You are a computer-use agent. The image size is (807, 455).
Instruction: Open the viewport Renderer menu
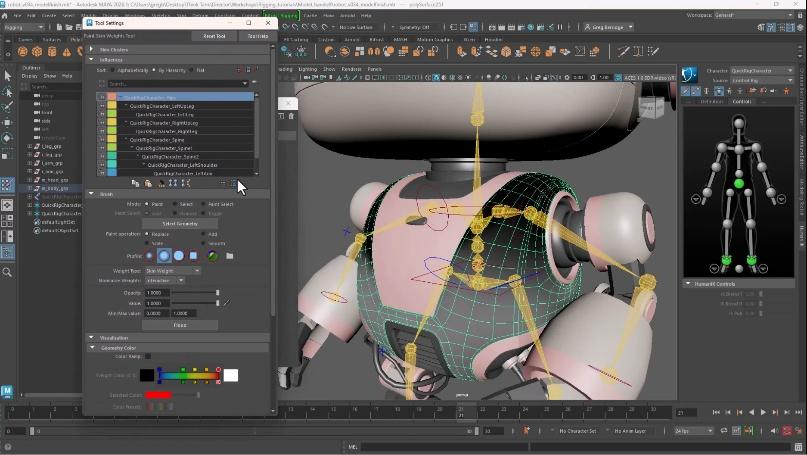click(352, 69)
